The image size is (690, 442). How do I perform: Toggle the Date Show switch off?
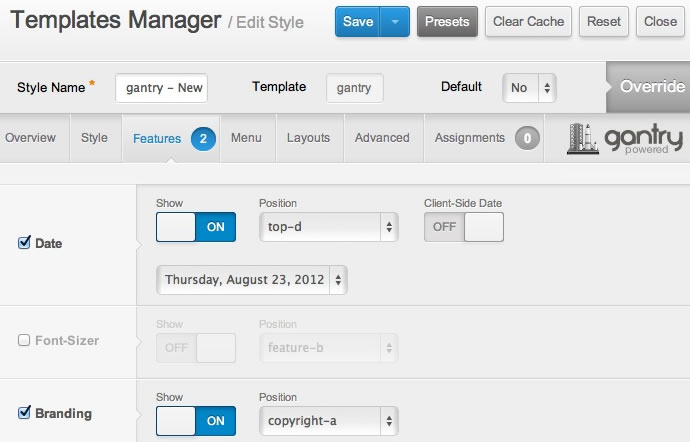pos(196,227)
